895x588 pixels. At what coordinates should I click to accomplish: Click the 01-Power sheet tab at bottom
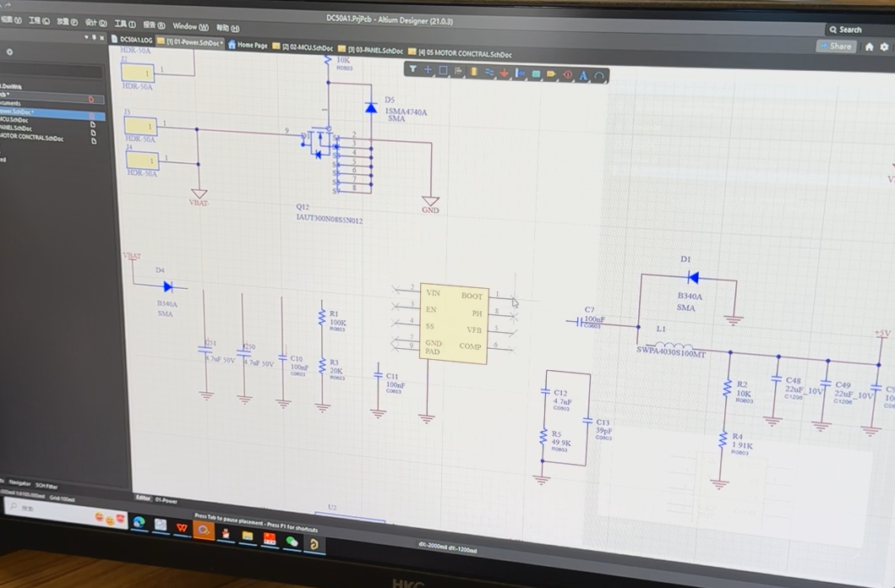[166, 500]
